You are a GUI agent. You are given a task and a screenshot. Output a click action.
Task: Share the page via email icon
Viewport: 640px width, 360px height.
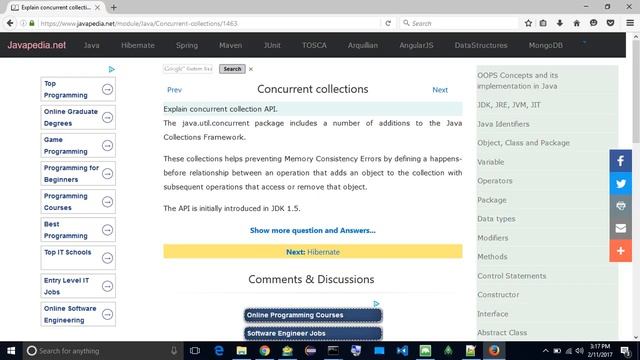(620, 228)
